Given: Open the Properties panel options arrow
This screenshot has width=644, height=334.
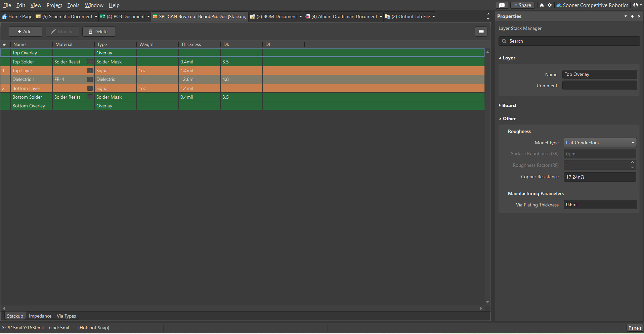Looking at the screenshot, I should (x=626, y=16).
